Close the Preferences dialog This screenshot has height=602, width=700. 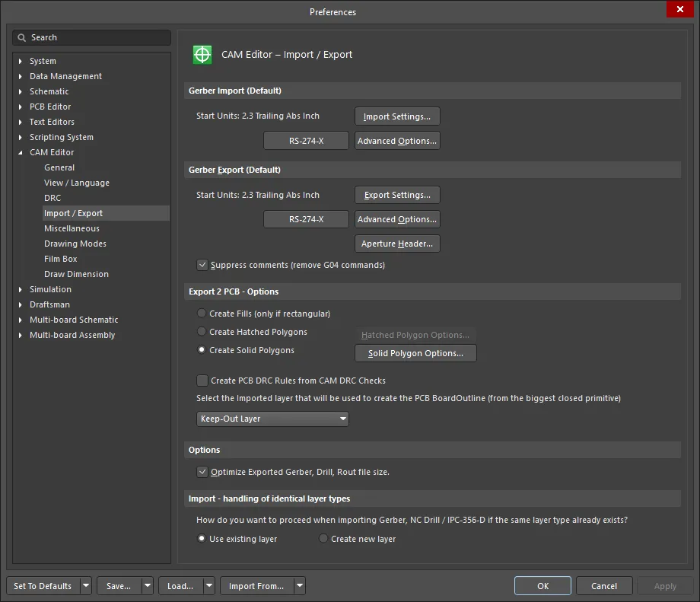click(x=680, y=9)
